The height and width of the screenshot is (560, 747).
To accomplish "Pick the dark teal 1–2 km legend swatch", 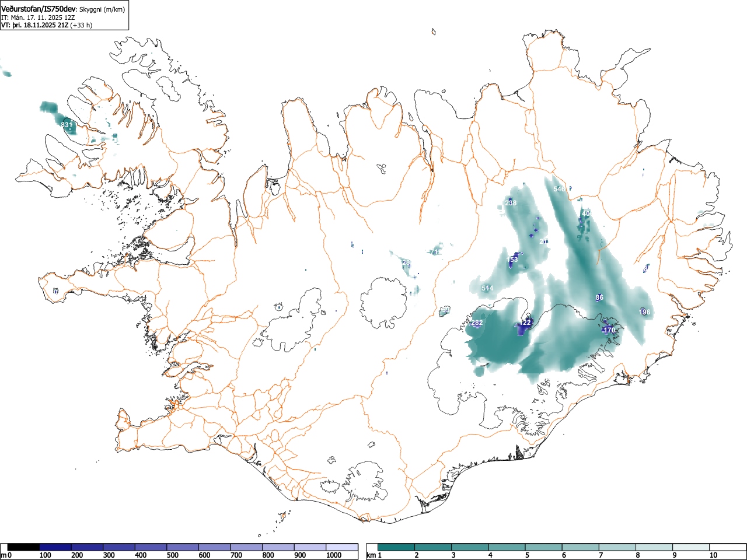I will point(396,547).
